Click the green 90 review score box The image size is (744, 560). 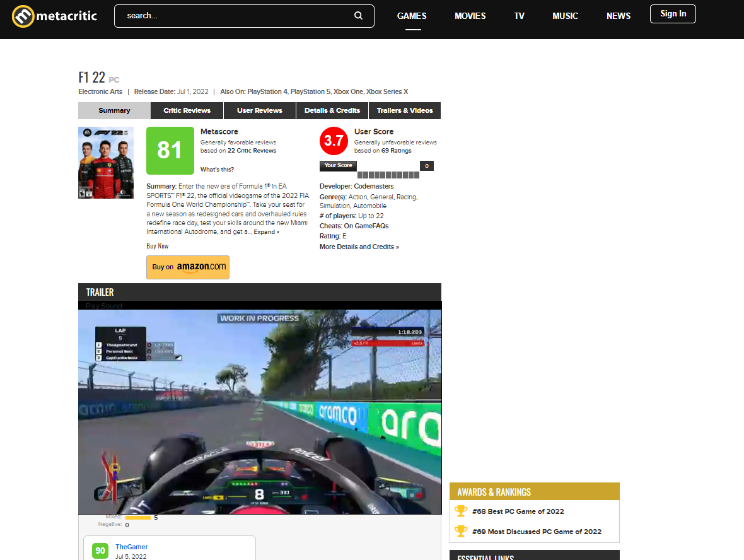click(100, 551)
